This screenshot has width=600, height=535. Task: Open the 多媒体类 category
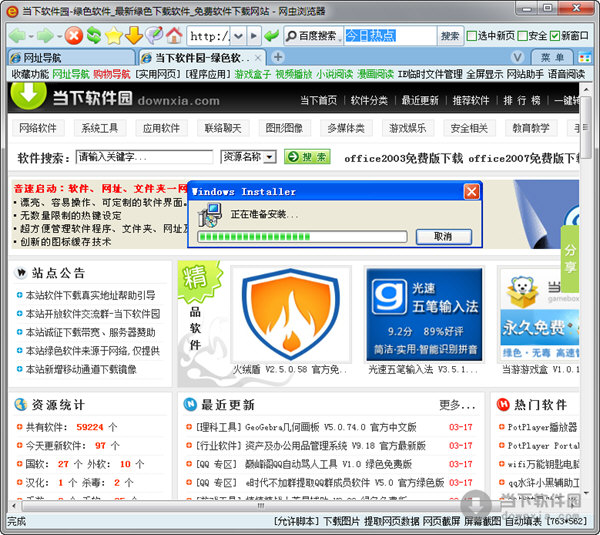(346, 128)
